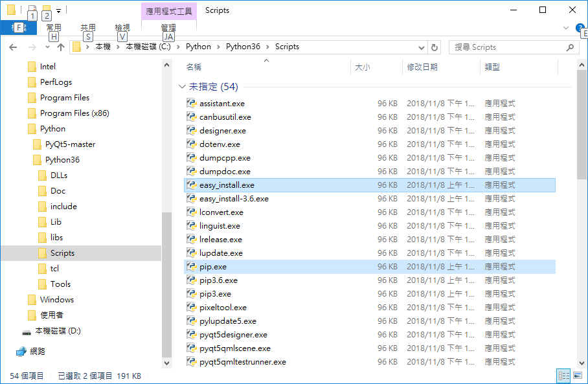Expand the Python breadcrumb chevron
This screenshot has height=384, width=588.
click(218, 47)
